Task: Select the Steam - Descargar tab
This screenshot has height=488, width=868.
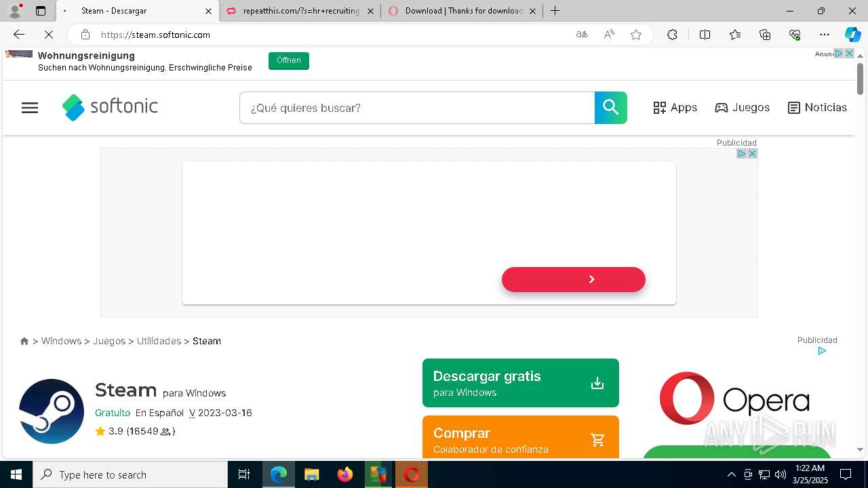Action: click(x=138, y=11)
